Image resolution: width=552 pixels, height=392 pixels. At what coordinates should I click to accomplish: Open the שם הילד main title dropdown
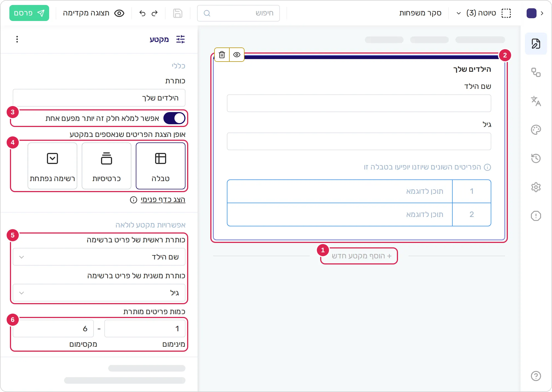[x=99, y=257]
